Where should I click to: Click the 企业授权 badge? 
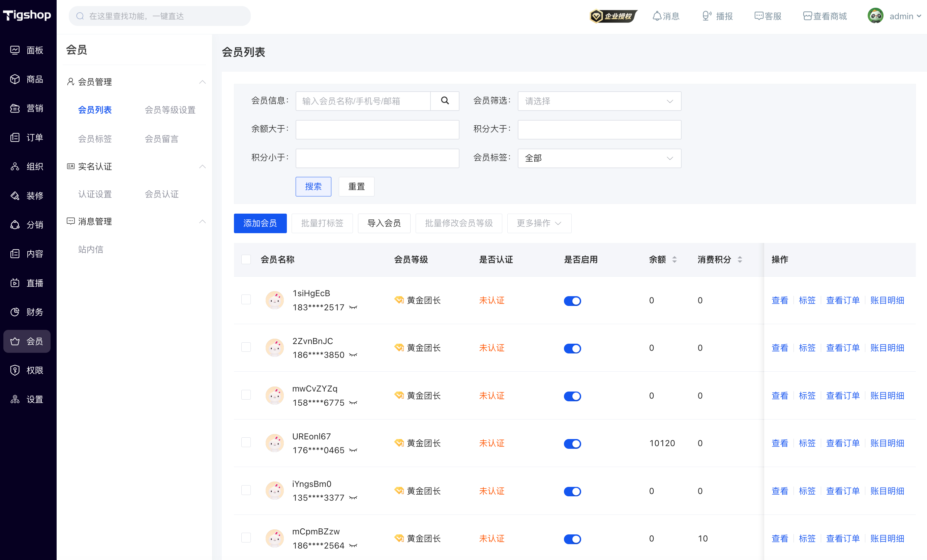[x=613, y=16]
